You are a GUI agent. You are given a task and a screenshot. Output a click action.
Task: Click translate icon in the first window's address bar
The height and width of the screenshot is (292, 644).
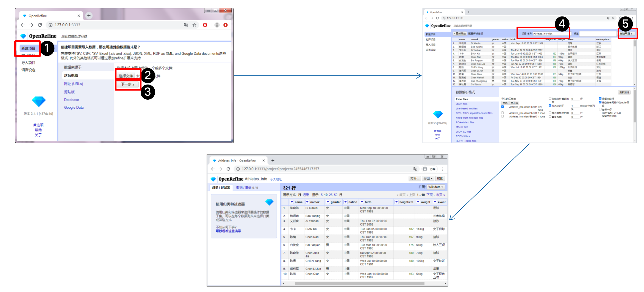186,25
